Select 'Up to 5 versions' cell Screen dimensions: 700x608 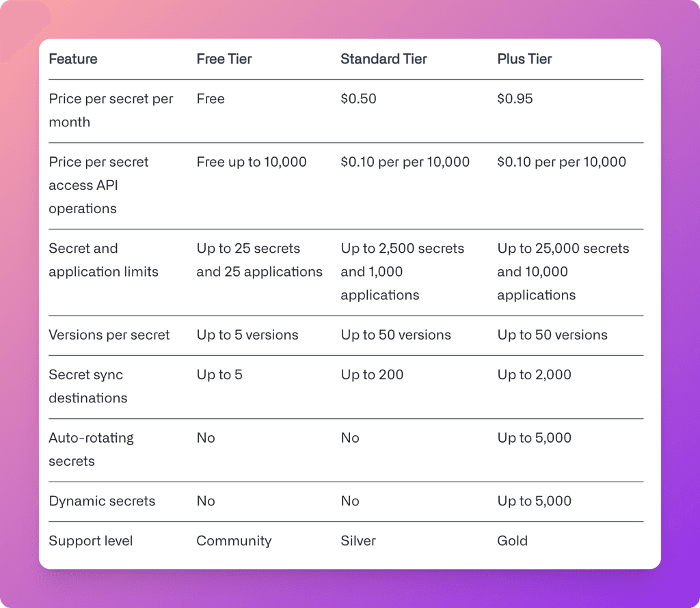247,335
